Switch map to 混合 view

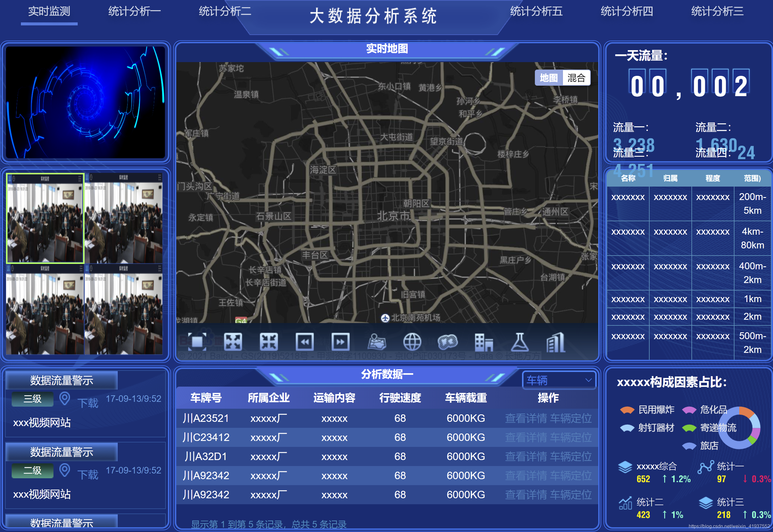[x=576, y=78]
